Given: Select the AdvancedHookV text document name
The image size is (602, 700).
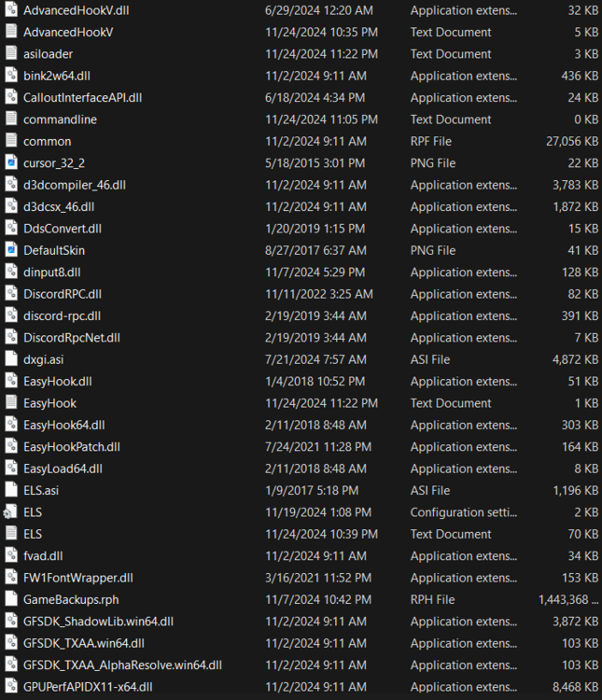Looking at the screenshot, I should (68, 32).
